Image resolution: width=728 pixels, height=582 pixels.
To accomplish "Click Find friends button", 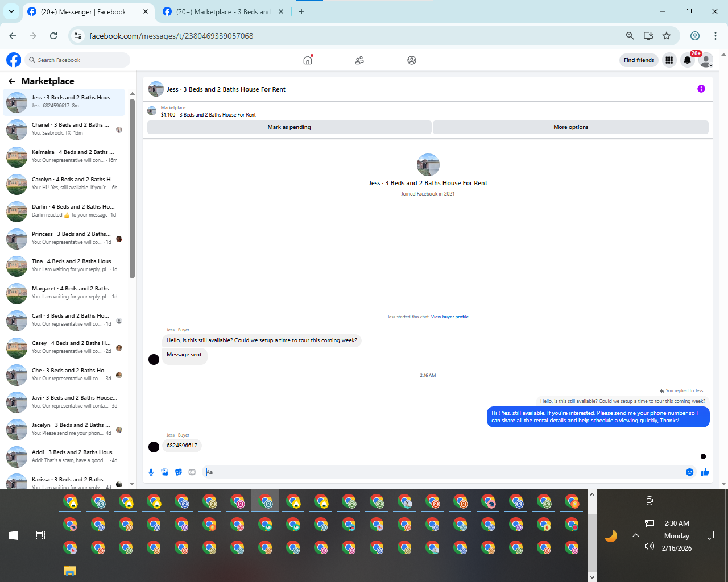I will point(639,60).
